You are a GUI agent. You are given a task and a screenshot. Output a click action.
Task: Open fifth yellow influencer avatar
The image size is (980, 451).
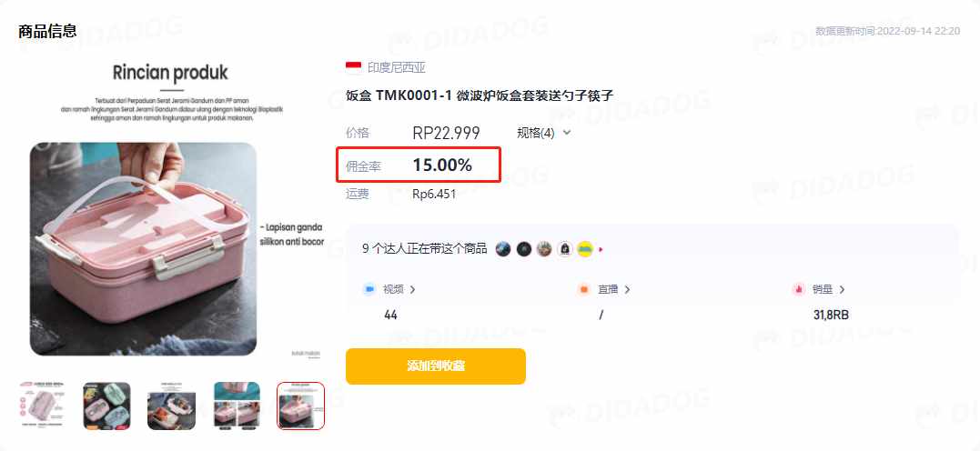tap(584, 249)
